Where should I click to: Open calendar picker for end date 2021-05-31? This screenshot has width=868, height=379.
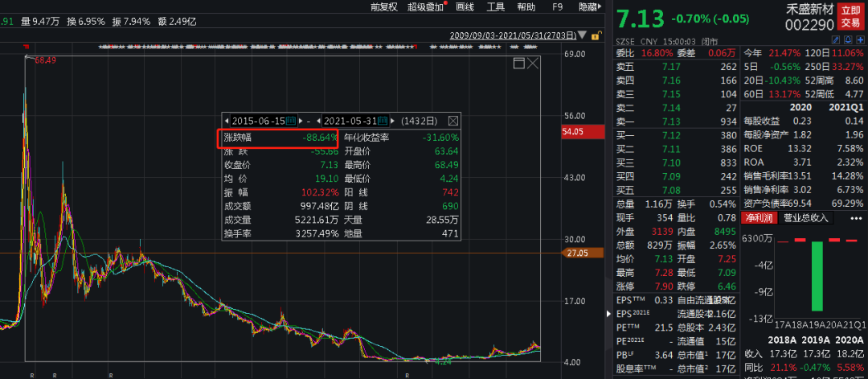(383, 121)
